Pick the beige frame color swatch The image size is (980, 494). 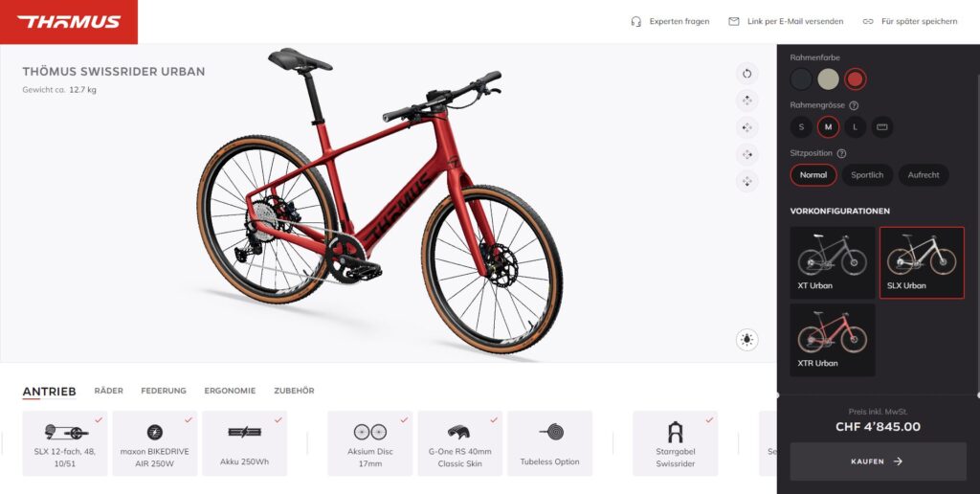pyautogui.click(x=828, y=79)
